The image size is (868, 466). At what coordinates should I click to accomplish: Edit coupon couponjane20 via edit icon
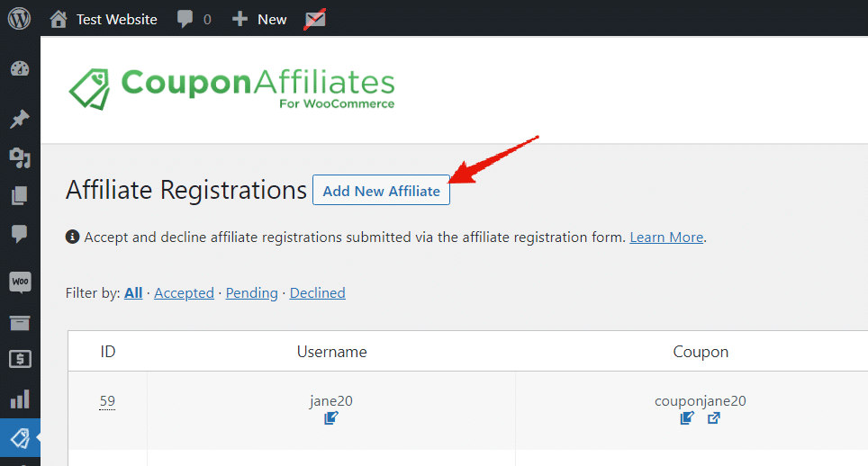pyautogui.click(x=687, y=418)
